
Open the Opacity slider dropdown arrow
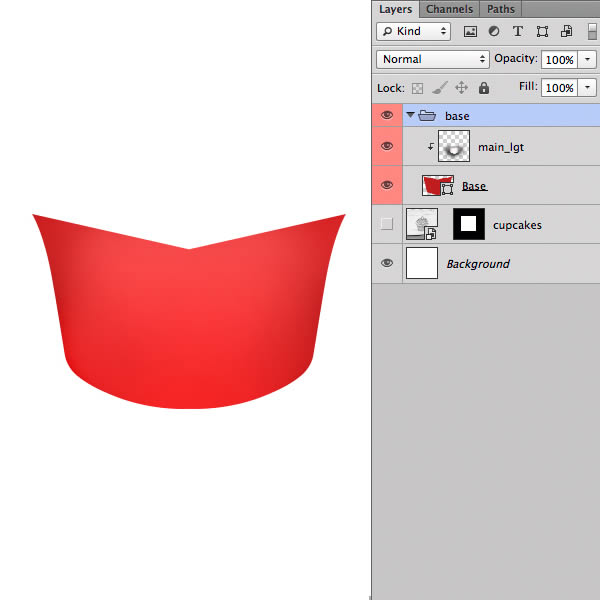pos(588,60)
